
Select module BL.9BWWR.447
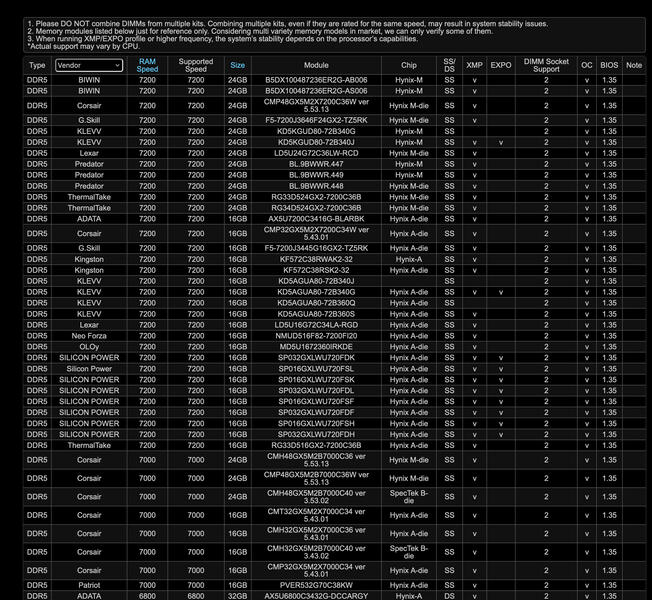[316, 164]
